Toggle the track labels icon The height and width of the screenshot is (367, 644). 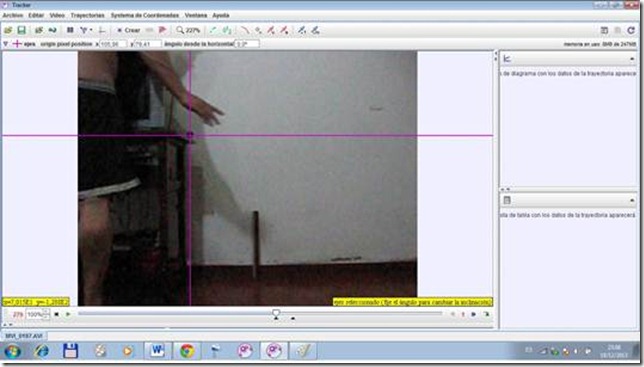coord(226,30)
